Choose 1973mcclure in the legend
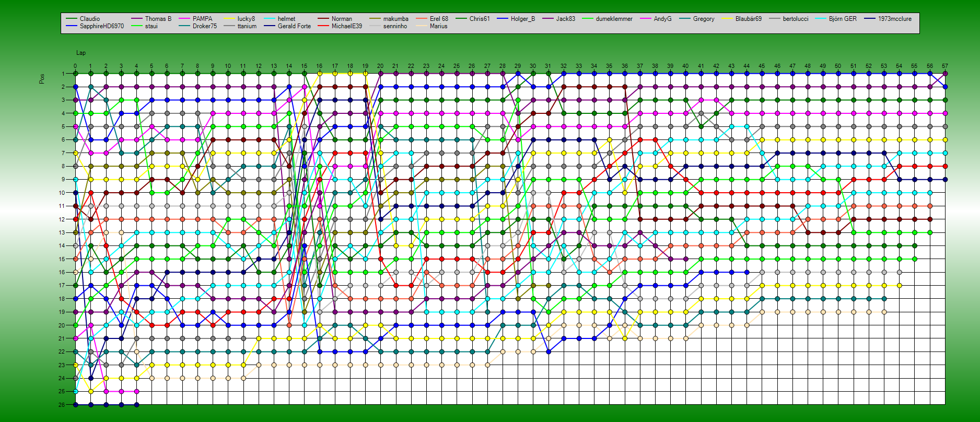Viewport: 980px width, 422px height. click(x=895, y=19)
